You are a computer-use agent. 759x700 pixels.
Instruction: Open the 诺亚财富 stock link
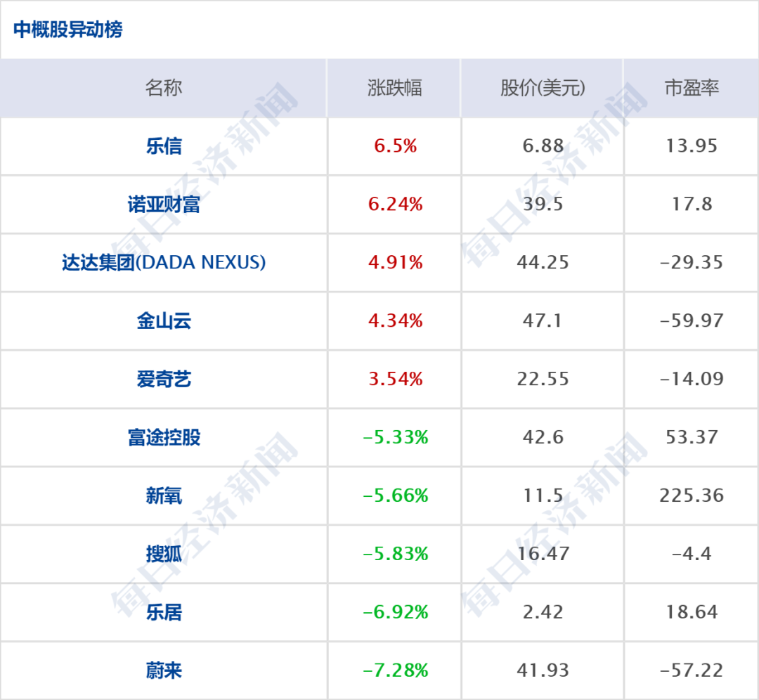164,205
